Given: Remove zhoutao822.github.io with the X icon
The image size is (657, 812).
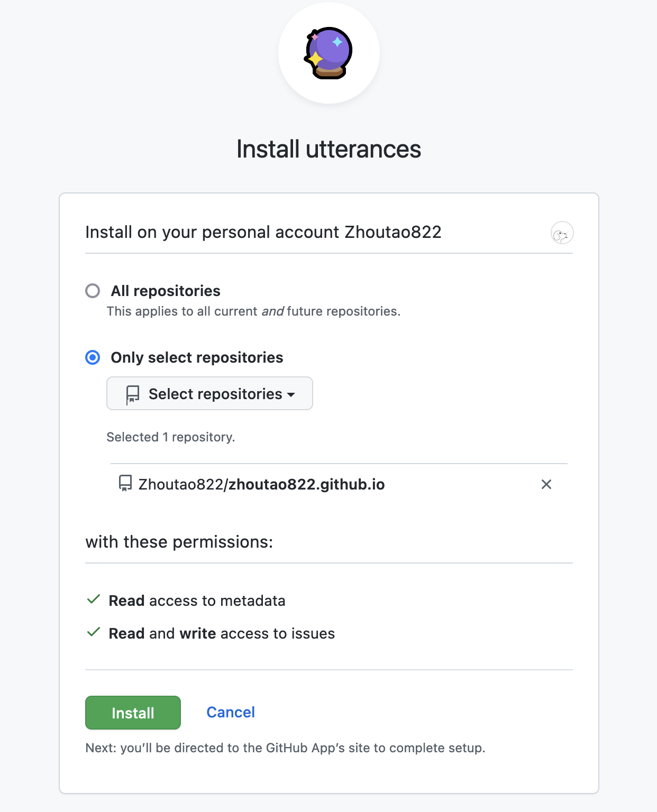Looking at the screenshot, I should click(x=546, y=484).
